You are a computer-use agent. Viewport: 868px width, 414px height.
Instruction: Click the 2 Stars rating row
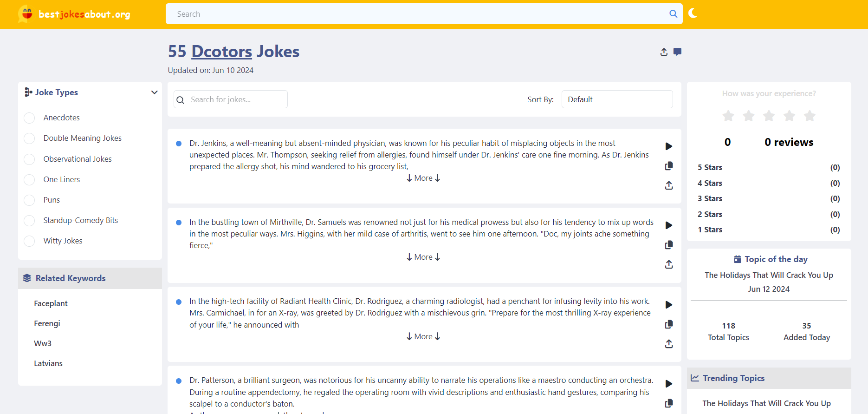coord(769,214)
